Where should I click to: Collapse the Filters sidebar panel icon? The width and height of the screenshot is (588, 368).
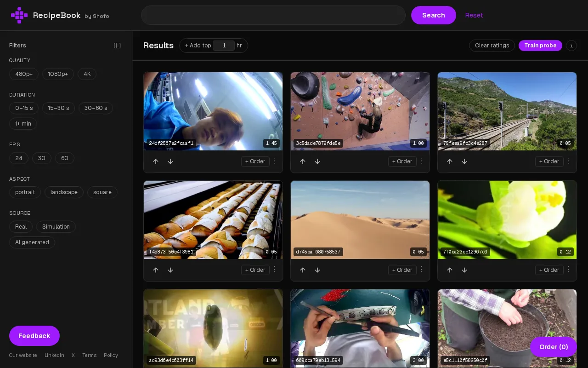click(117, 46)
